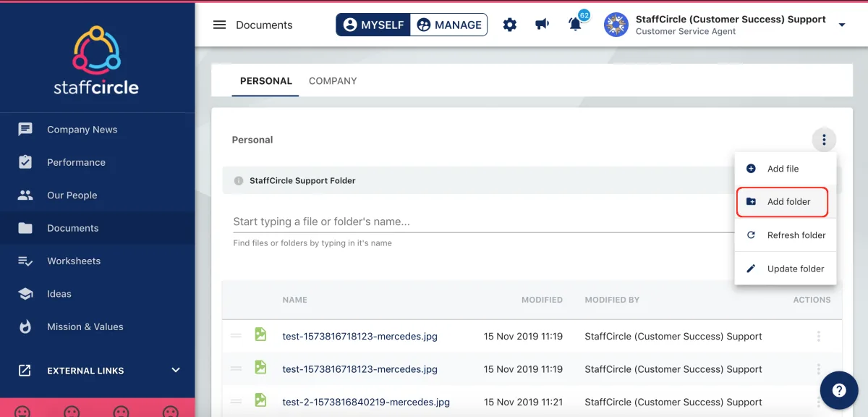The image size is (868, 417).
Task: Sort by the NAME column header
Action: [295, 300]
